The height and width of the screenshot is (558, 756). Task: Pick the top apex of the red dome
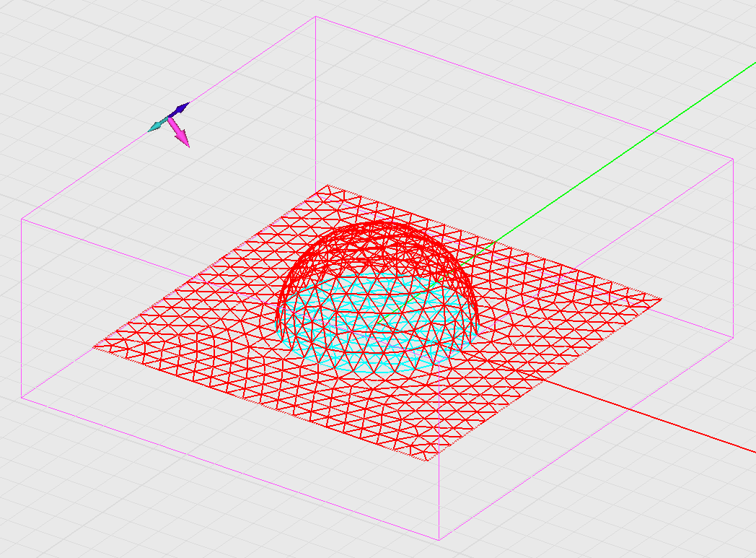click(x=375, y=224)
